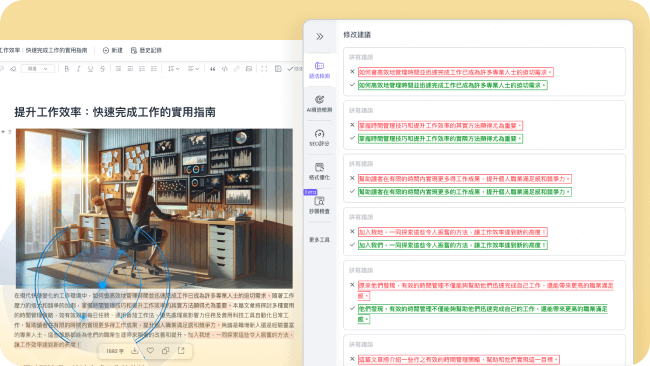This screenshot has height=366, width=650.
Task: Click the 新建 new document button
Action: coord(113,50)
